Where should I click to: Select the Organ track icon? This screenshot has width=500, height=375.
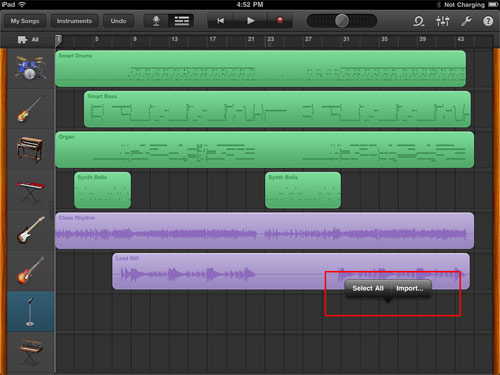30,150
